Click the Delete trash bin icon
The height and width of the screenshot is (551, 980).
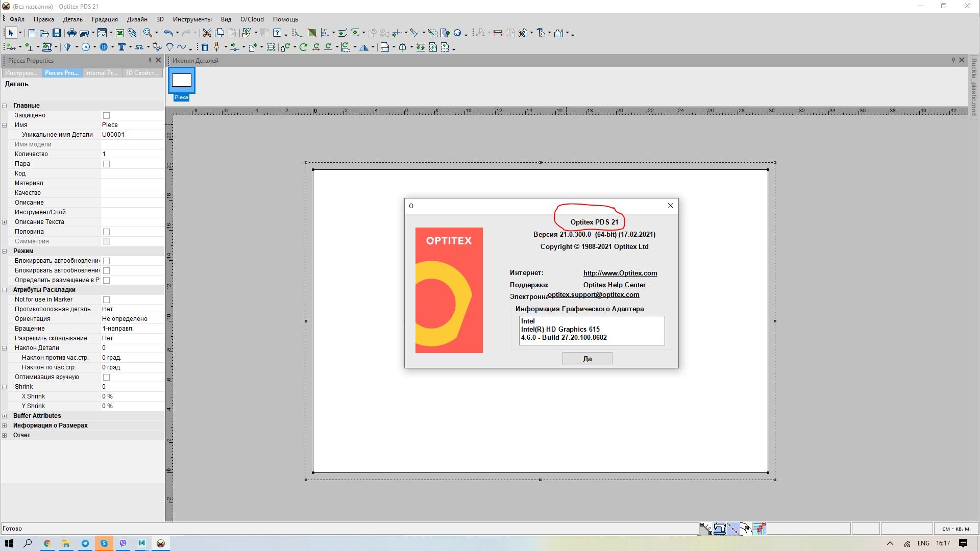pos(205,47)
